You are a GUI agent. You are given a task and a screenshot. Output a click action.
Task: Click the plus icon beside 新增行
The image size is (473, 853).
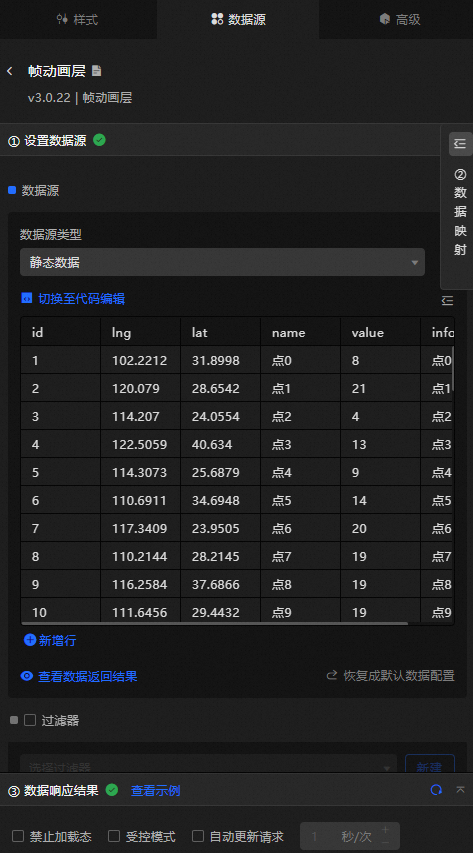30,640
